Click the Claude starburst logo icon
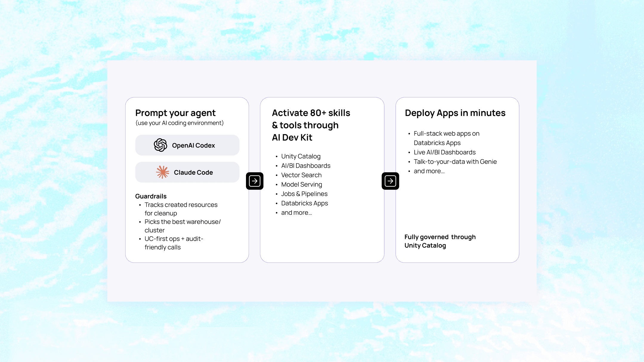This screenshot has height=362, width=644. click(x=162, y=172)
